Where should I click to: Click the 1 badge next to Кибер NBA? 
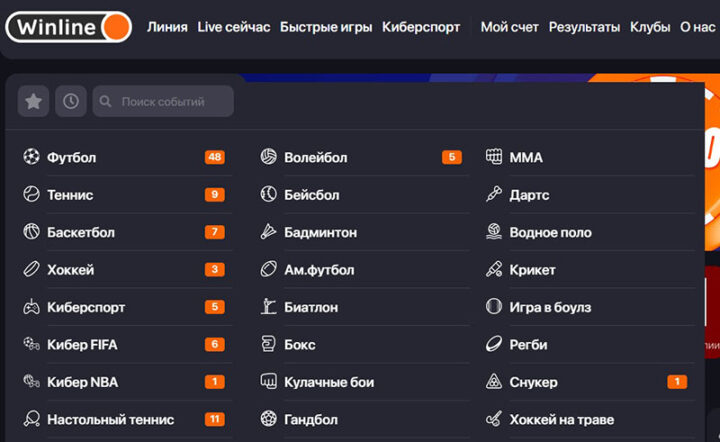click(214, 381)
